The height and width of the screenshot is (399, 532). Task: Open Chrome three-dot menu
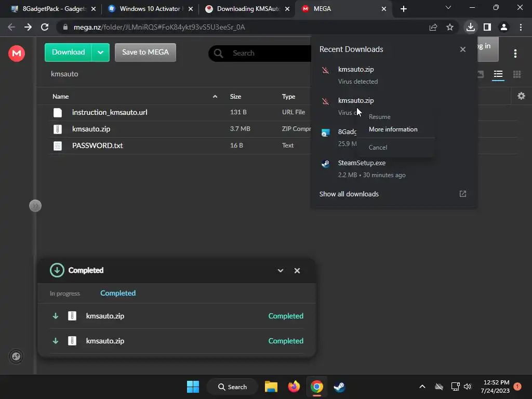pos(521,27)
